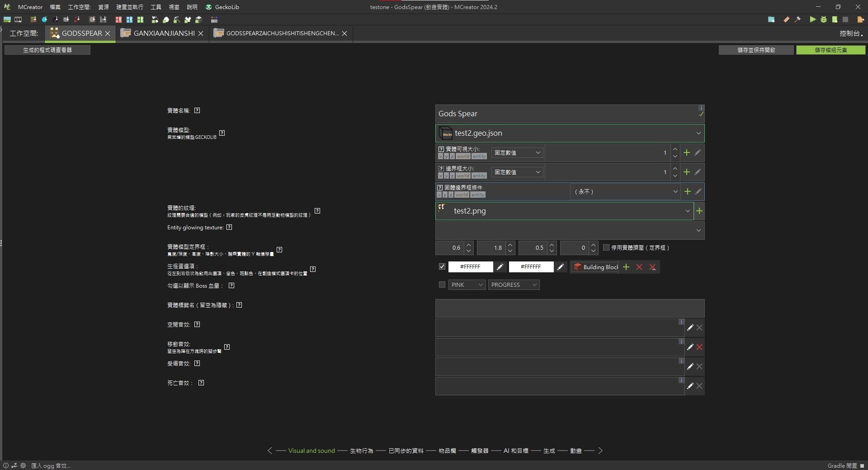Viewport: 868px width, 470px height.
Task: Switch to the GANXIAANJIANSHI tab
Action: 164,33
